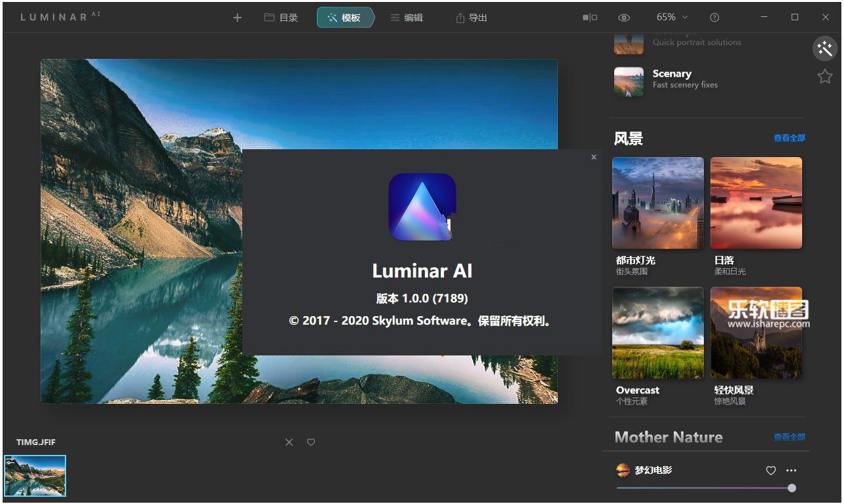Open the 65% zoom dropdown
The width and height of the screenshot is (844, 504).
(x=672, y=17)
